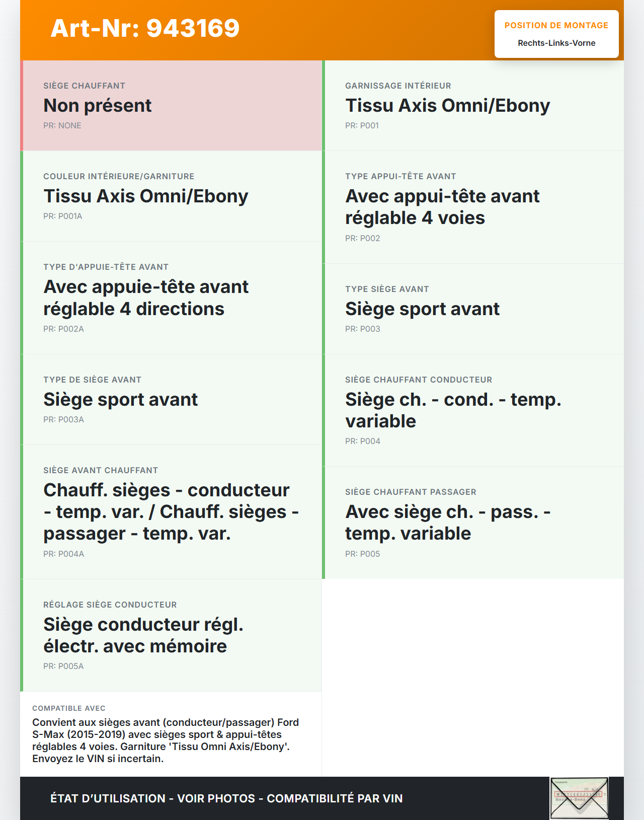Click Avec appuie-tête avant réglable 4 directions
This screenshot has height=820, width=644.
(x=146, y=297)
